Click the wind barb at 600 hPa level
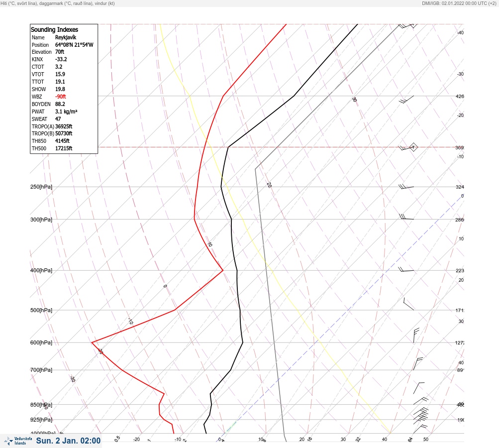The width and height of the screenshot is (499, 448). pos(416,336)
